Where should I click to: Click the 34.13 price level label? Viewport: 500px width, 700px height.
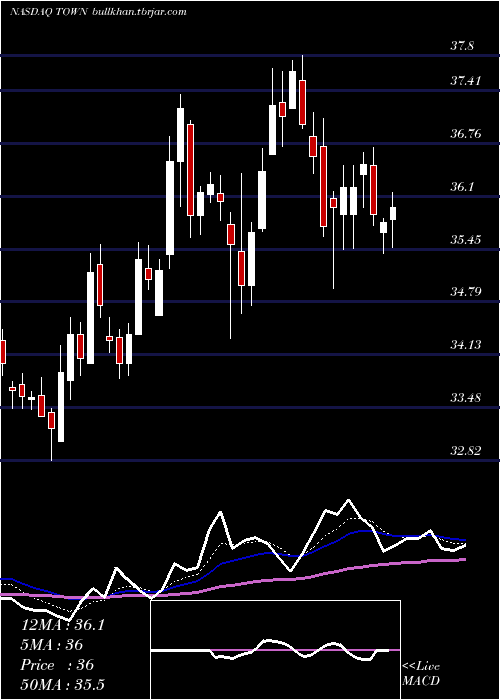coord(466,345)
